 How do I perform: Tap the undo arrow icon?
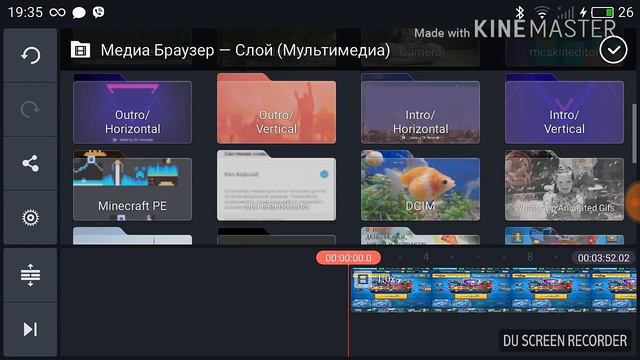pyautogui.click(x=31, y=55)
